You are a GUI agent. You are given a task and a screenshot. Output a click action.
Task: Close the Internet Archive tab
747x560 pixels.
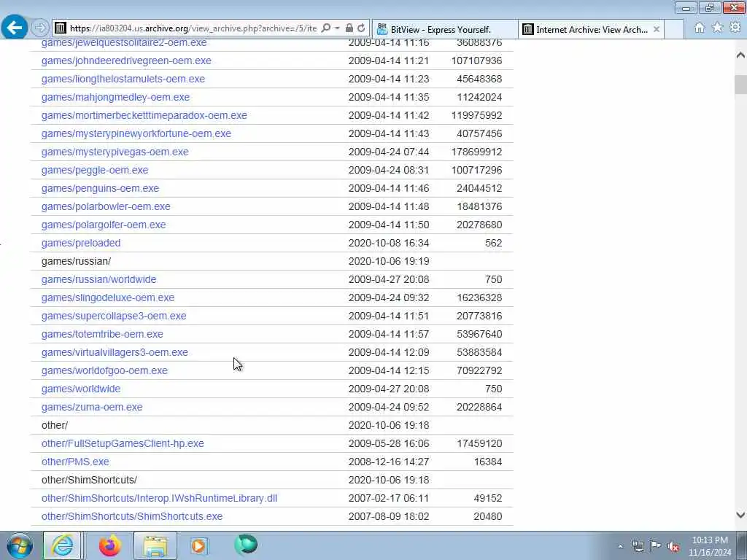click(657, 29)
